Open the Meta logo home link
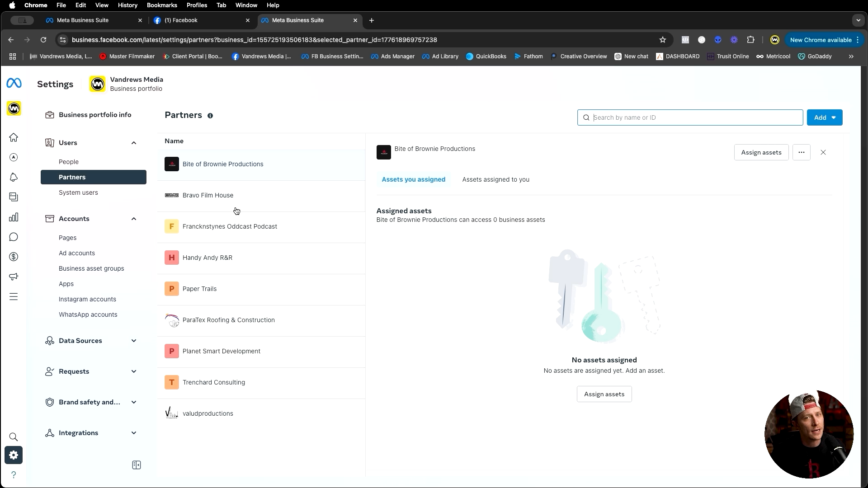This screenshot has width=868, height=488. coord(14,83)
